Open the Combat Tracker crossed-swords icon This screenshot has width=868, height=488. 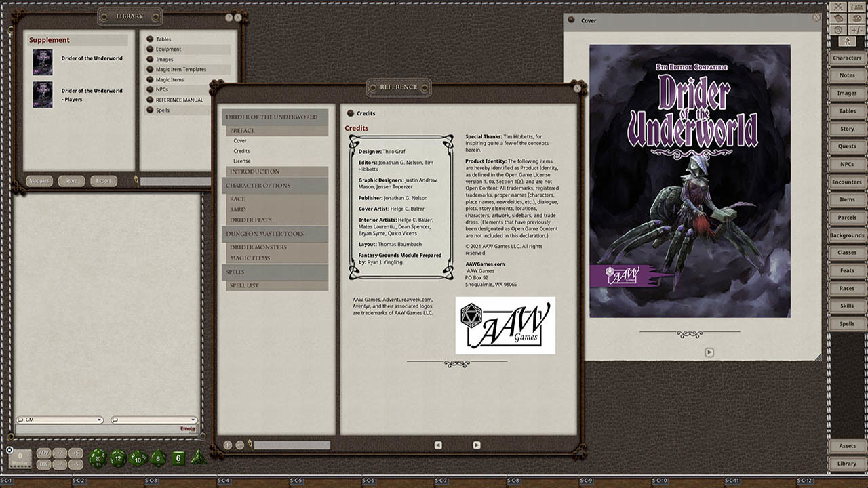tap(839, 7)
